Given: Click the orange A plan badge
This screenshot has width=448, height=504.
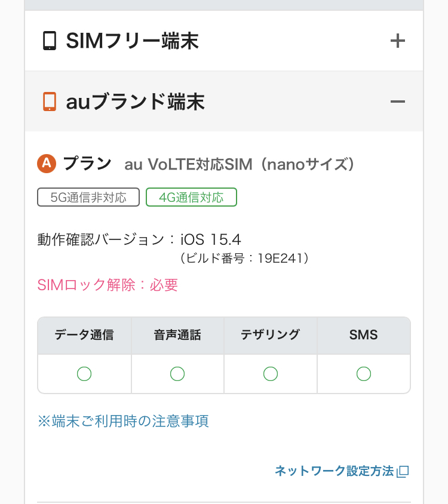Looking at the screenshot, I should point(47,164).
